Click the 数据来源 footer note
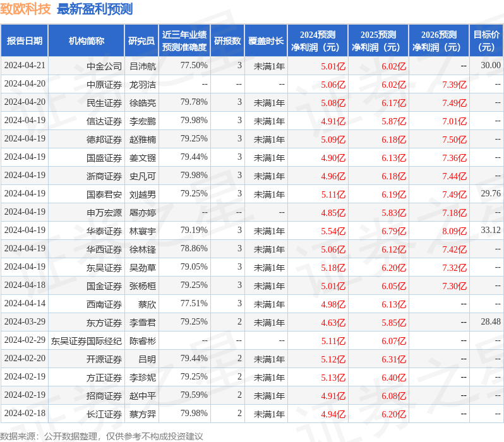 102,436
